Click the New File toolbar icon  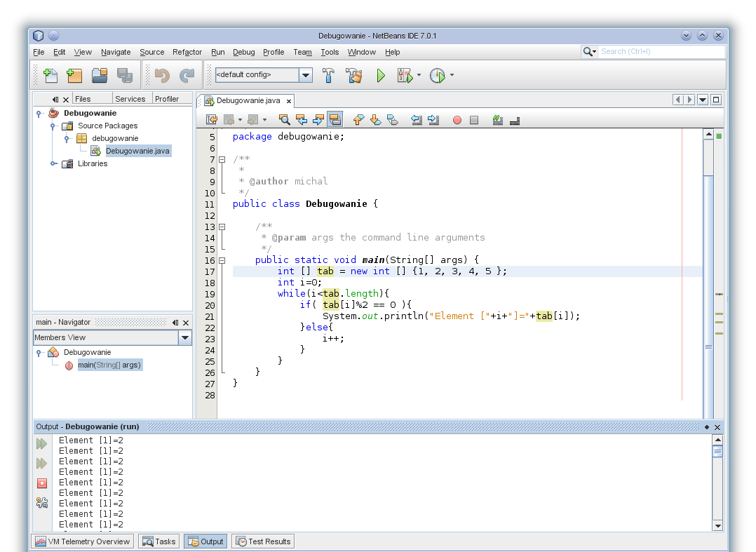pos(50,76)
